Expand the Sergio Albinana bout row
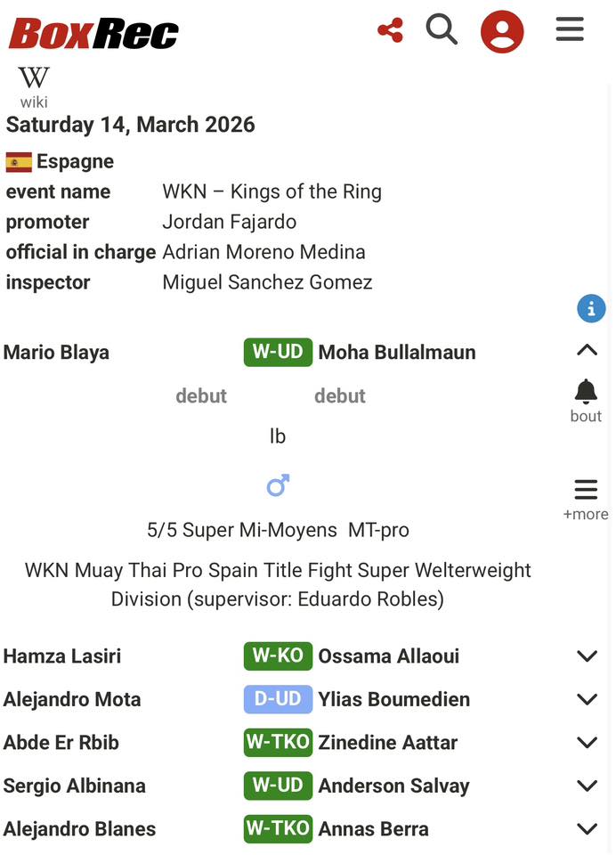This screenshot has height=855, width=616. pyautogui.click(x=587, y=786)
